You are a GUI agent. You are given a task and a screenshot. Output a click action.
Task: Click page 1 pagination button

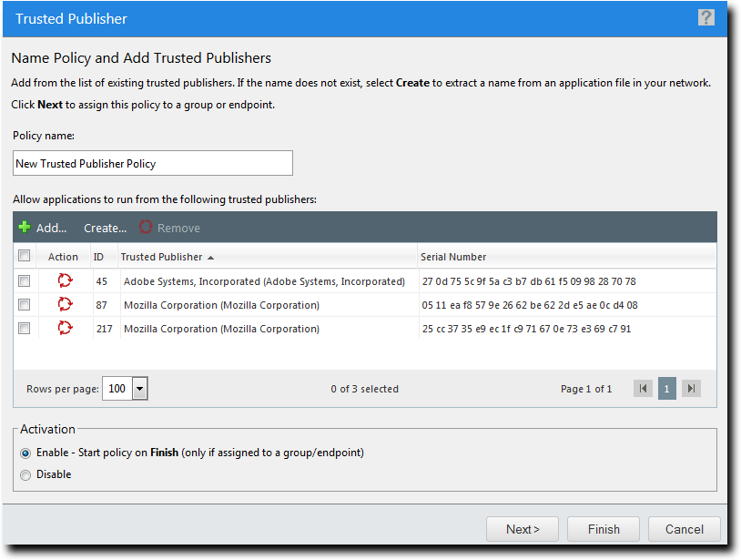[x=666, y=389]
